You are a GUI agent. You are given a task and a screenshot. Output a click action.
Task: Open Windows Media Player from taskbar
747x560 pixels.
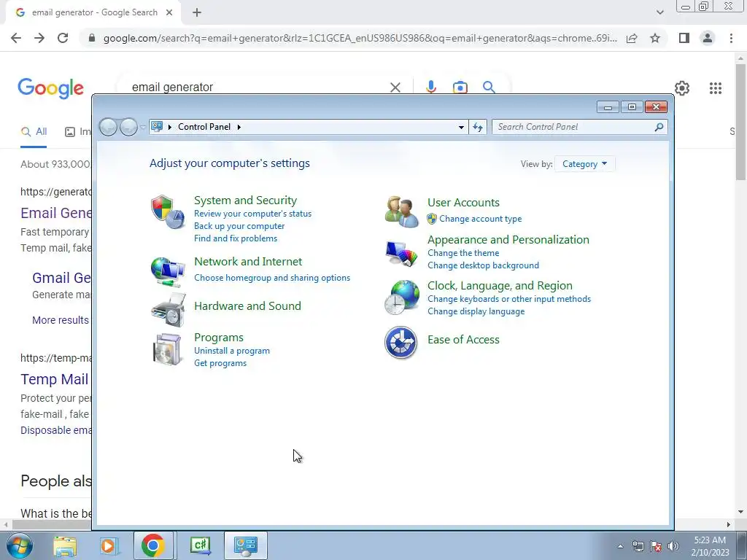(109, 545)
